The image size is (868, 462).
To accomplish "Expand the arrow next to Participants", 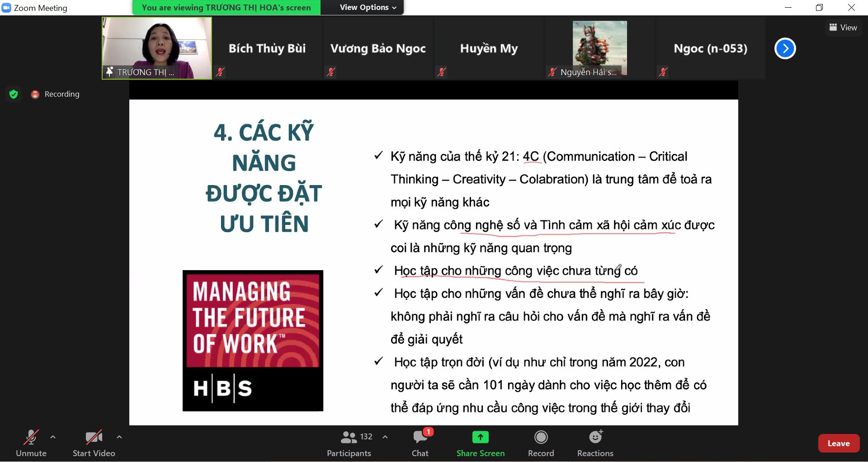I will (385, 437).
